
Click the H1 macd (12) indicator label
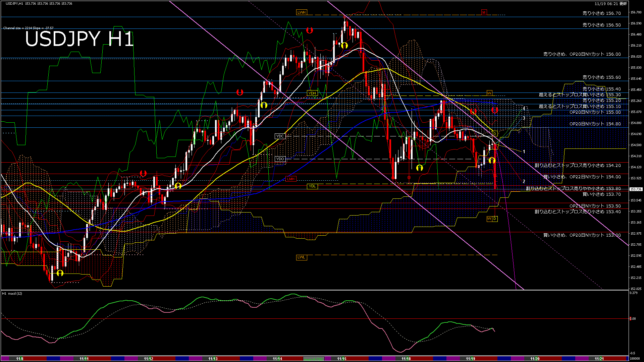12,294
